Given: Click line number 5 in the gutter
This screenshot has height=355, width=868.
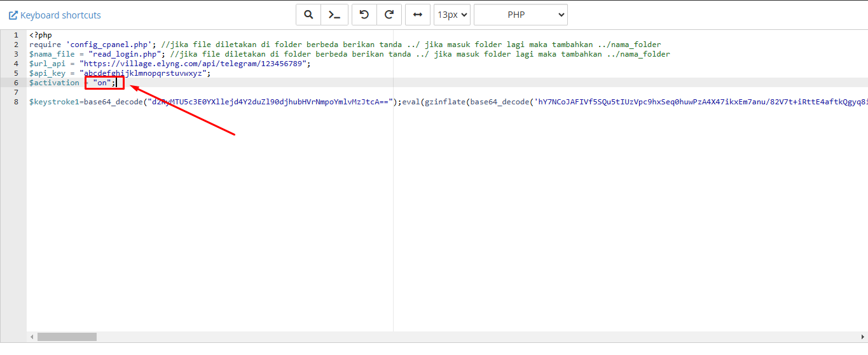Looking at the screenshot, I should pos(16,73).
